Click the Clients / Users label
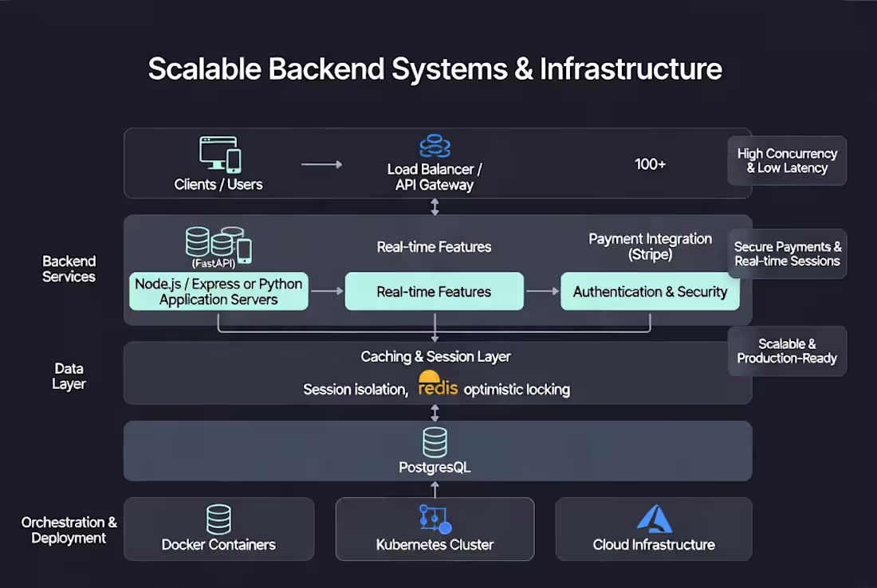877x588 pixels. [x=218, y=185]
